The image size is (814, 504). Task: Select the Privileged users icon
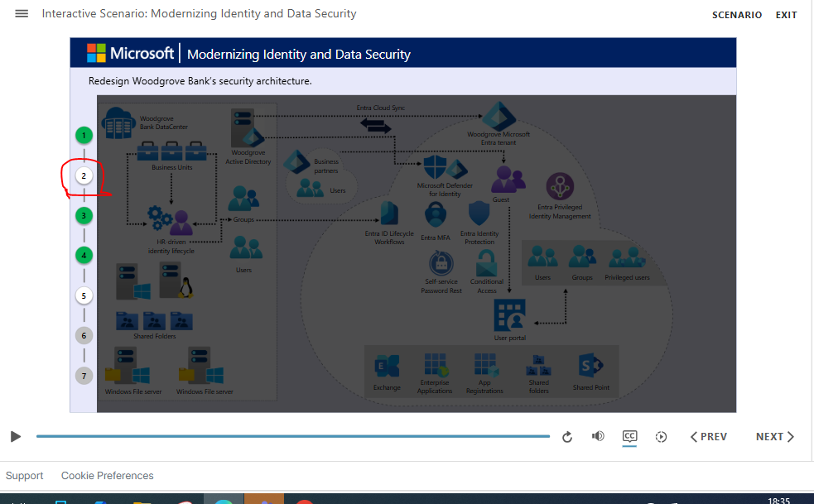[627, 257]
